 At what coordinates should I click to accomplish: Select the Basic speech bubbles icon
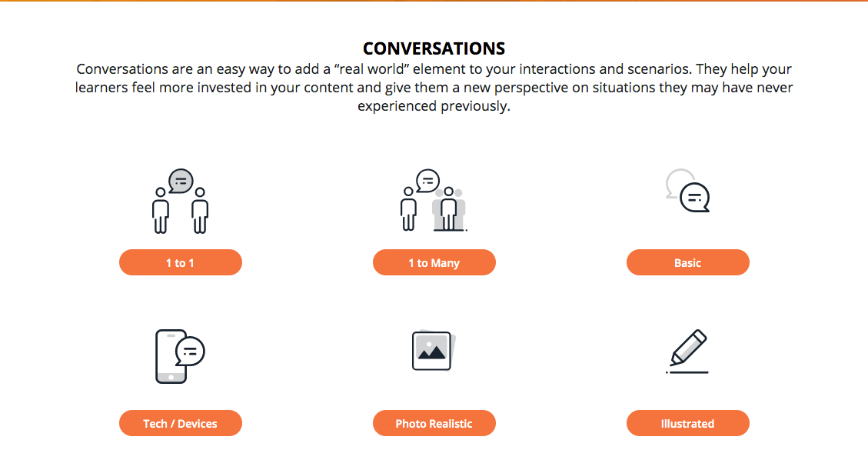click(x=688, y=192)
